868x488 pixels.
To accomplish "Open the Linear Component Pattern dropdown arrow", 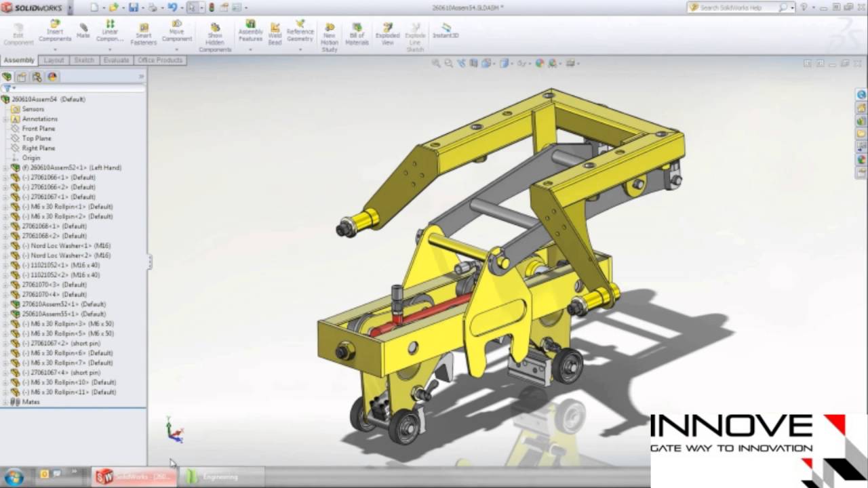I will coord(110,49).
